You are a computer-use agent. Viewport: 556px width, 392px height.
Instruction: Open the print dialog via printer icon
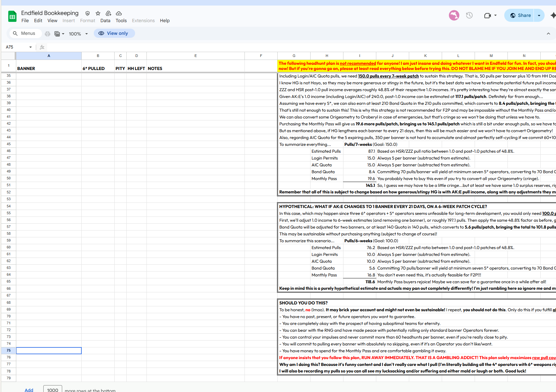coord(48,33)
